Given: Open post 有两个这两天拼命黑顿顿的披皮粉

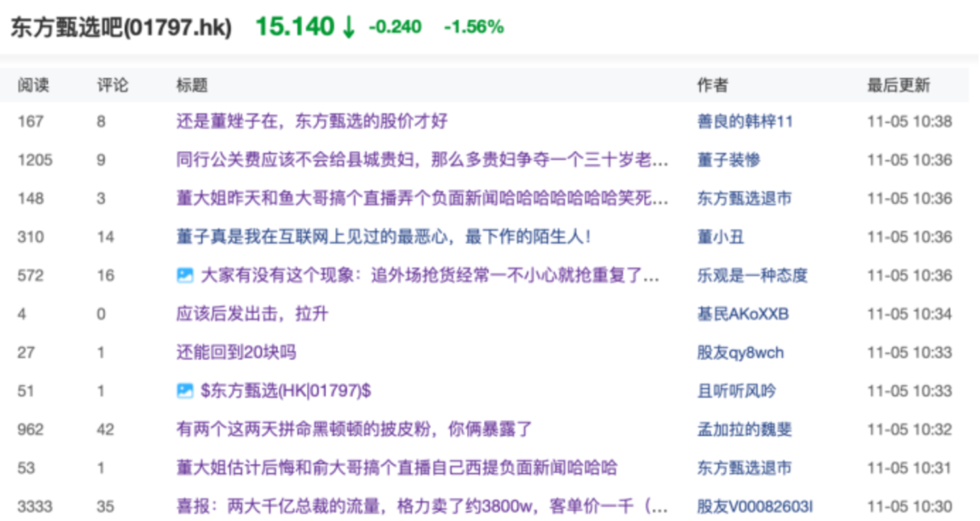Looking at the screenshot, I should point(354,430).
